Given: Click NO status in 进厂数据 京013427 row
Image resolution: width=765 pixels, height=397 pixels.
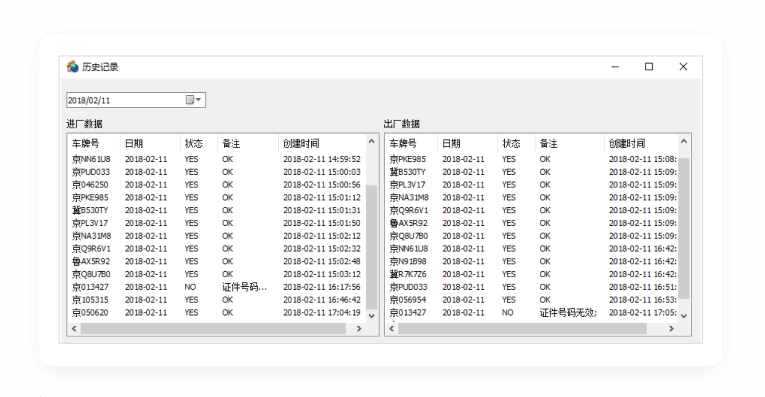Looking at the screenshot, I should pyautogui.click(x=190, y=287).
